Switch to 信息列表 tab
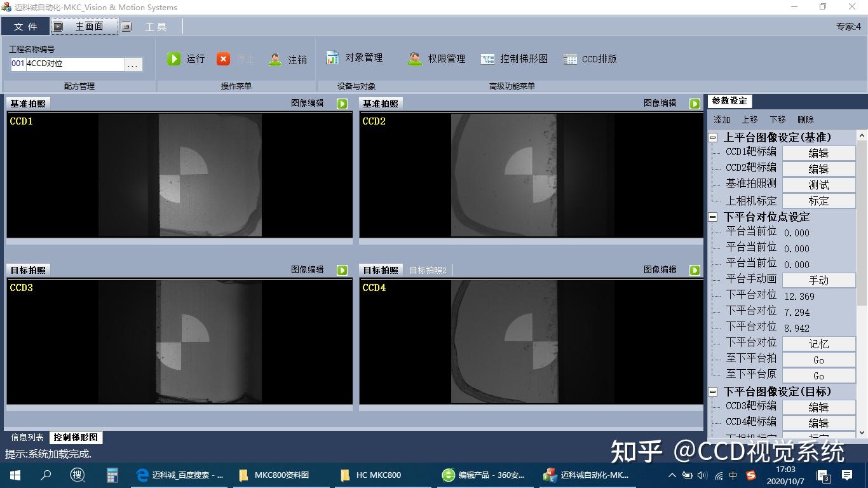The height and width of the screenshot is (488, 868). click(27, 437)
